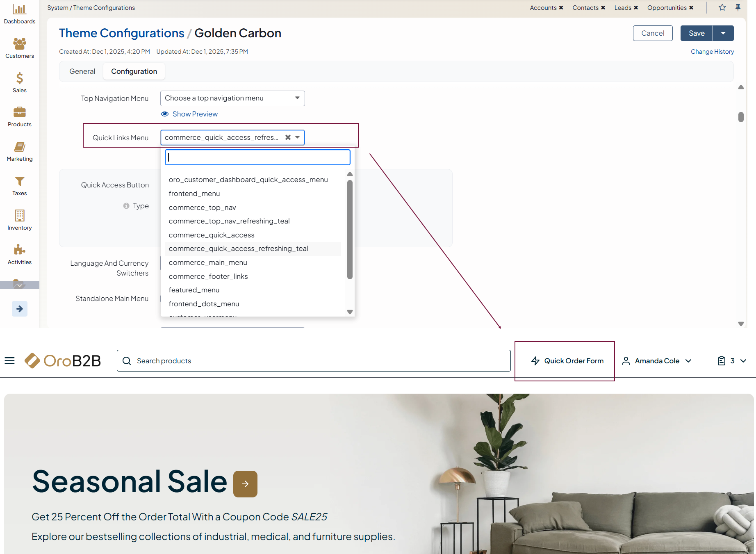Choose the commerce_top_nav option

pyautogui.click(x=203, y=207)
